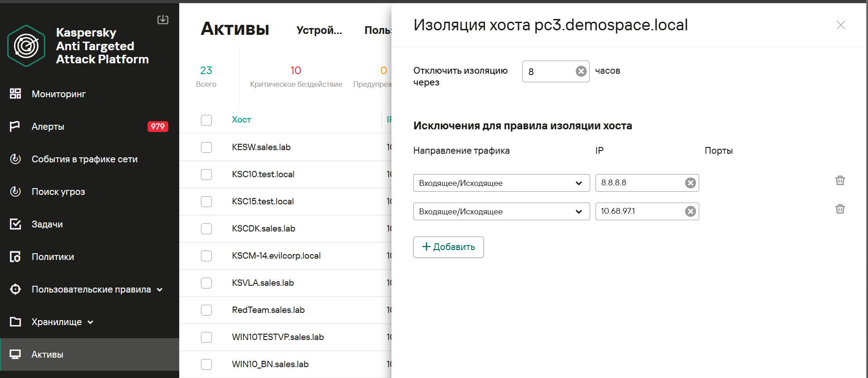Screen dimensions: 868x378
Task: Open traffic direction dropdown for 8.8.8.8
Action: coord(501,183)
